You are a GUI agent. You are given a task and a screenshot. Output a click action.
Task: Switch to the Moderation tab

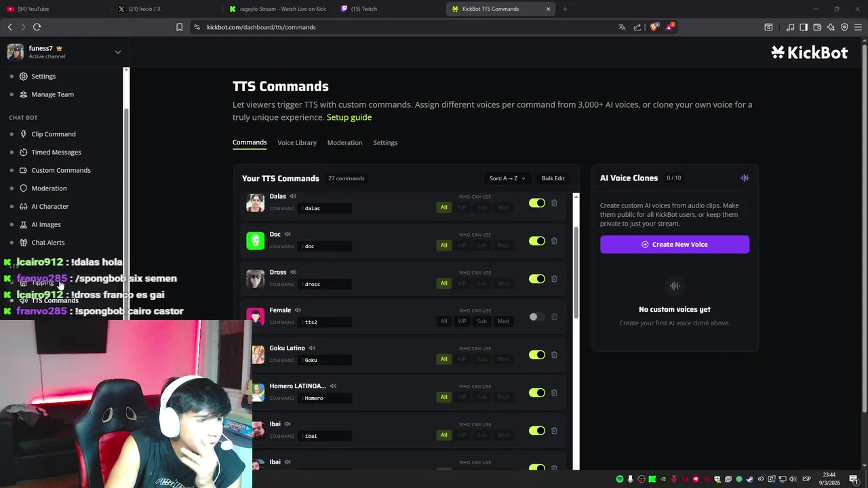tap(344, 142)
